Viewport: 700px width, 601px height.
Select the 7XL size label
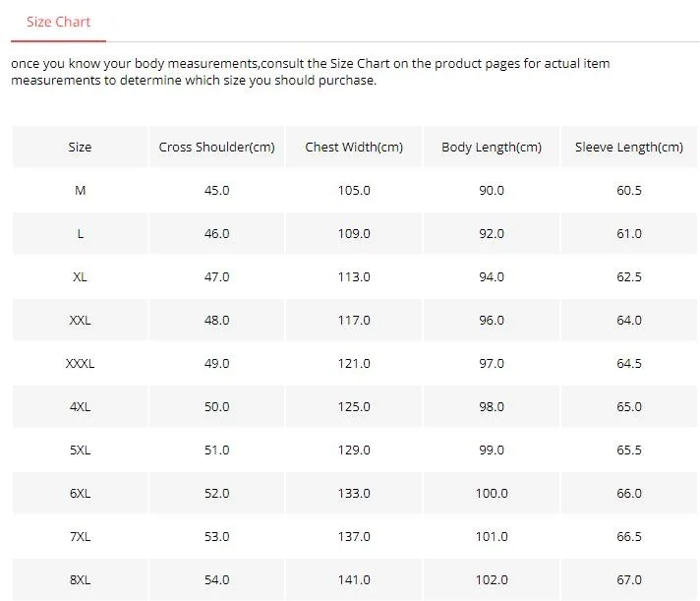coord(80,537)
